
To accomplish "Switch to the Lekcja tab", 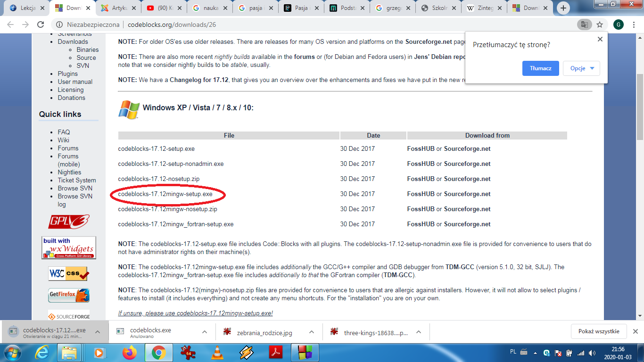I will pos(27,8).
